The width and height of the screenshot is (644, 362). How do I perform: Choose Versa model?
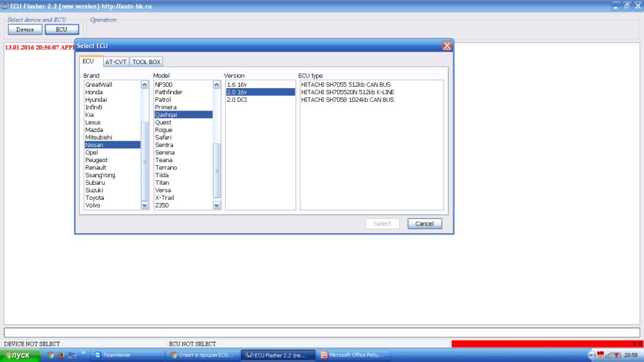pyautogui.click(x=183, y=190)
